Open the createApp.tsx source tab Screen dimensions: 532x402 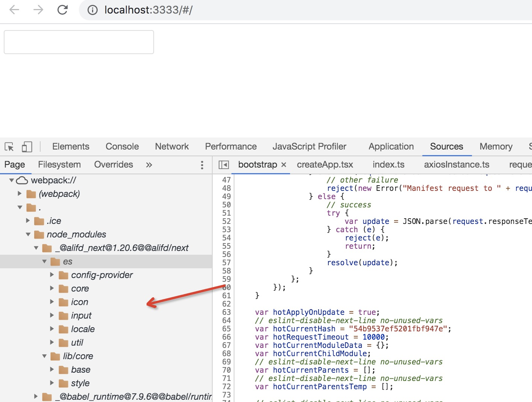click(x=325, y=165)
